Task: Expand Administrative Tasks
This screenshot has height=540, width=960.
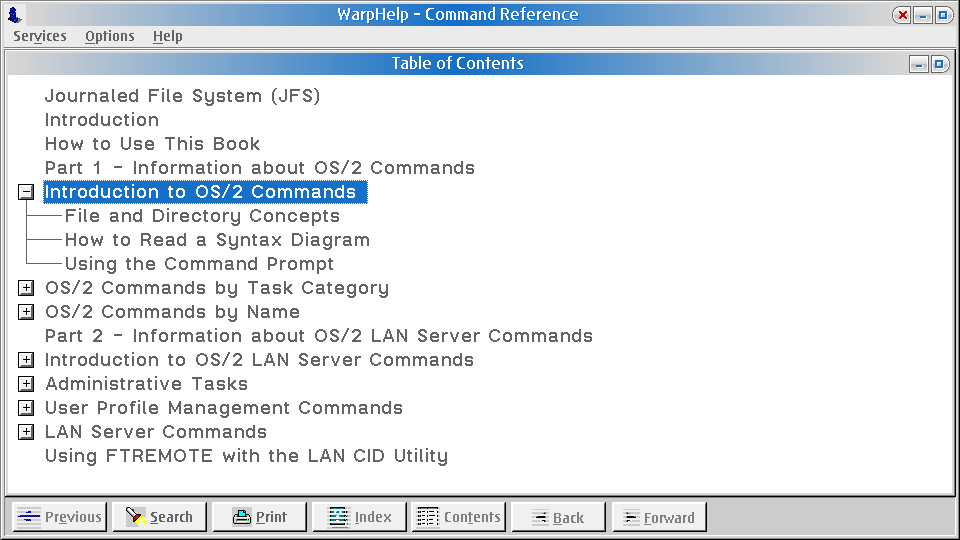Action: tap(26, 384)
